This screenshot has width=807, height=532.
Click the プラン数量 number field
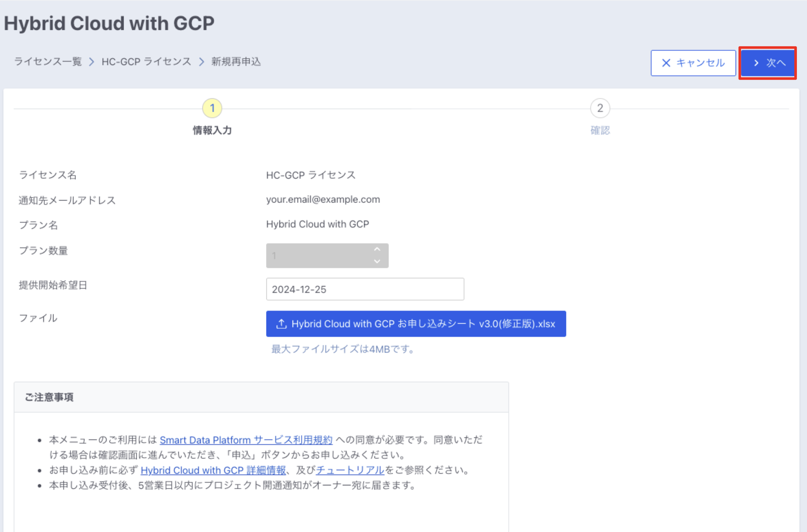click(318, 256)
